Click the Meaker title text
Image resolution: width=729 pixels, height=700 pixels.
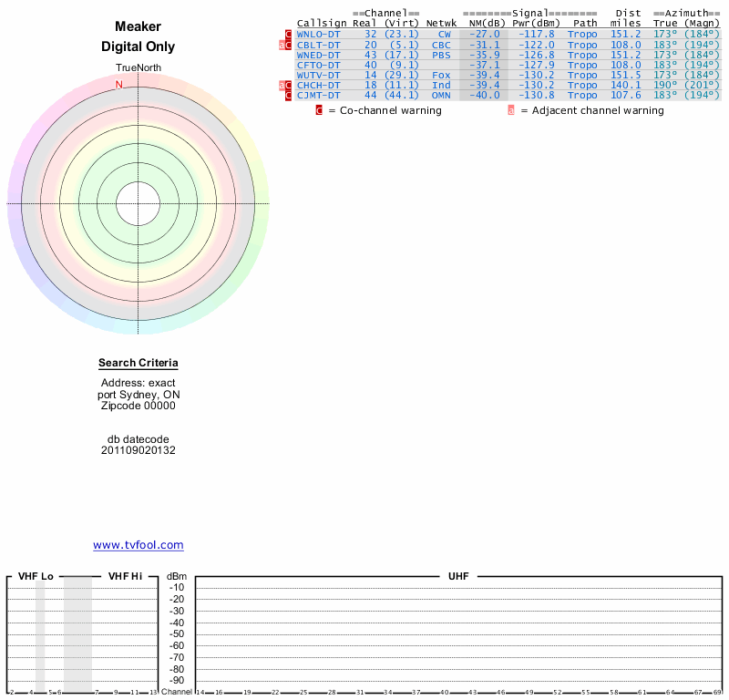(x=139, y=26)
